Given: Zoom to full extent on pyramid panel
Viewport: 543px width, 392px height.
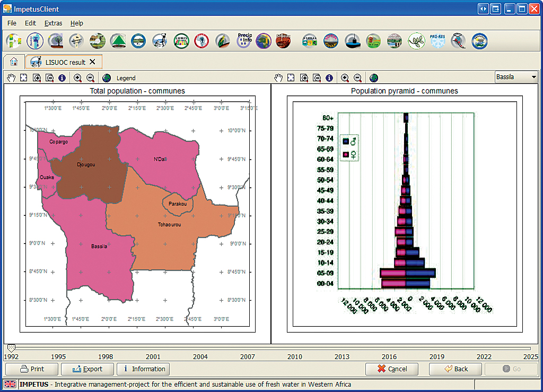Looking at the screenshot, I should (x=291, y=78).
